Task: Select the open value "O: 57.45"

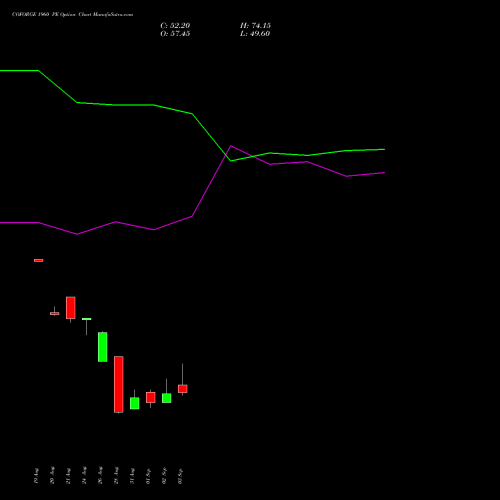Action: point(175,34)
